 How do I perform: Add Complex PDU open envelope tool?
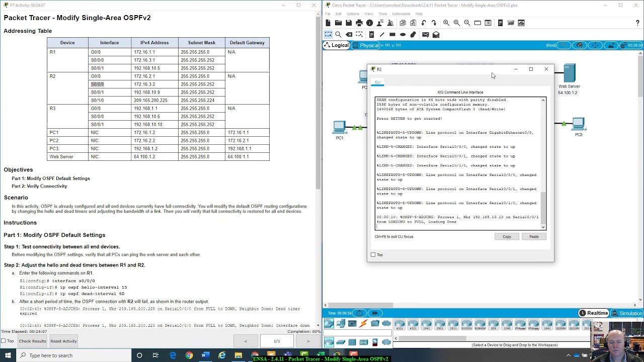tap(436, 35)
